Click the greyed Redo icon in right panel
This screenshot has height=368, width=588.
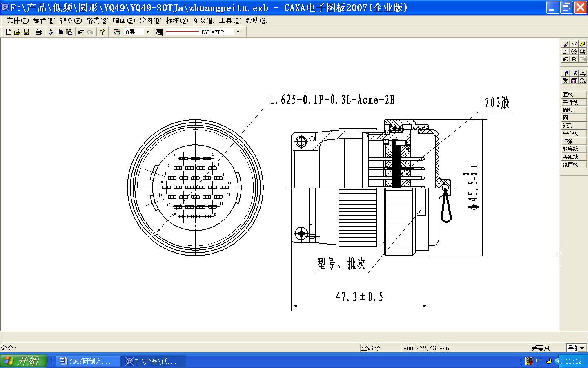(583, 59)
